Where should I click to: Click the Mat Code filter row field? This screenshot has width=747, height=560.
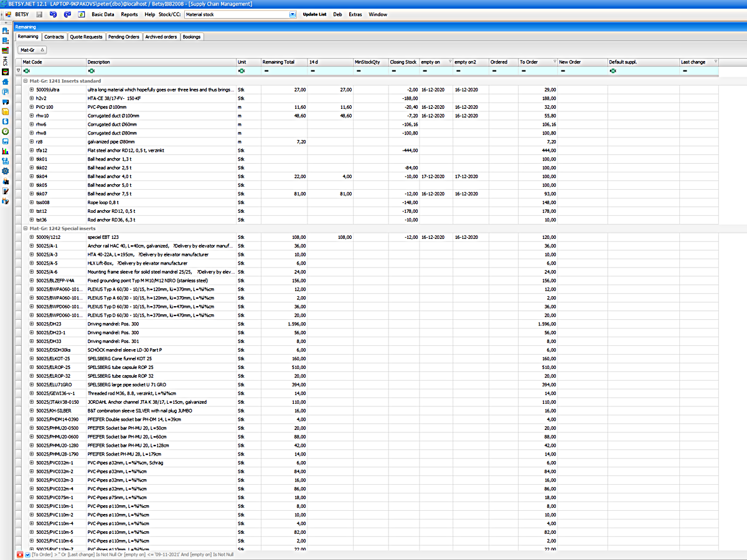(x=54, y=71)
